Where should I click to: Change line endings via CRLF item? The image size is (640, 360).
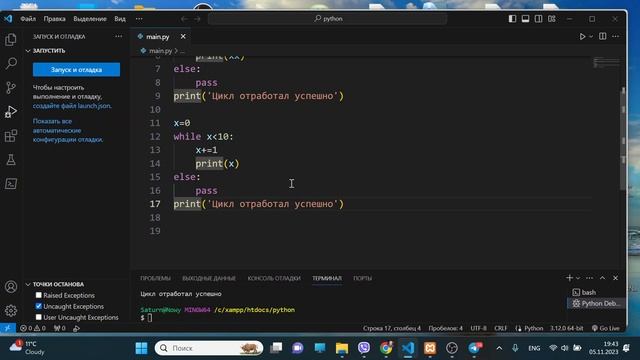coord(500,328)
